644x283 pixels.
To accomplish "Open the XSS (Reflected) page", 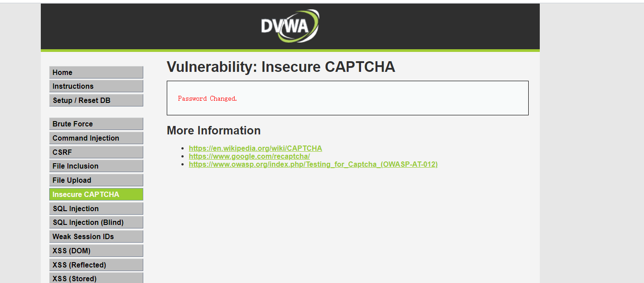I will point(96,265).
